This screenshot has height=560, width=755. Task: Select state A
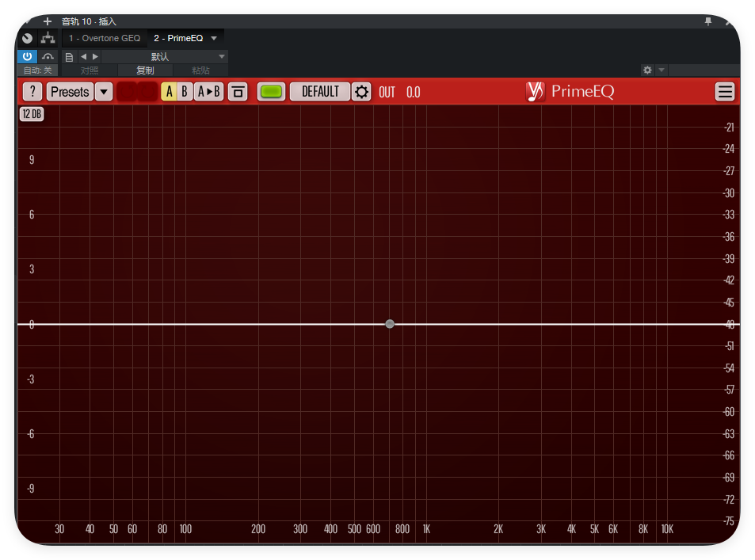click(169, 92)
